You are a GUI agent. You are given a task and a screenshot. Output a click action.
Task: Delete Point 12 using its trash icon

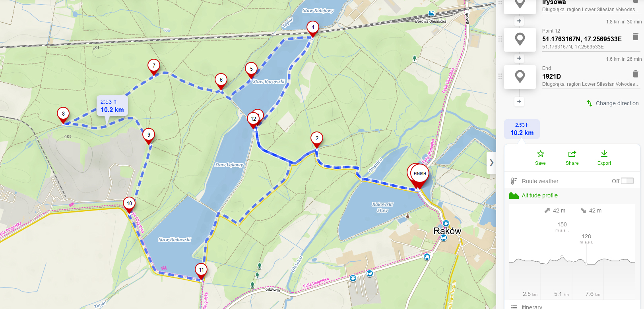tap(635, 37)
